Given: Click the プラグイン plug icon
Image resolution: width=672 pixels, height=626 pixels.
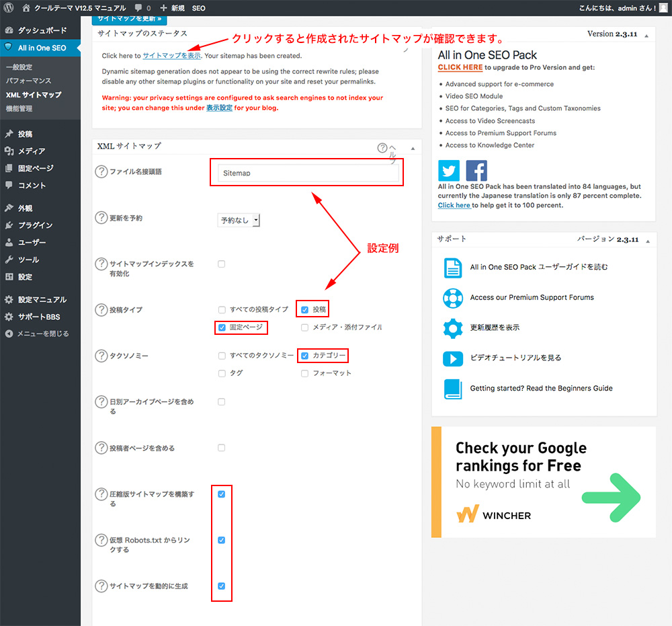Looking at the screenshot, I should point(9,225).
